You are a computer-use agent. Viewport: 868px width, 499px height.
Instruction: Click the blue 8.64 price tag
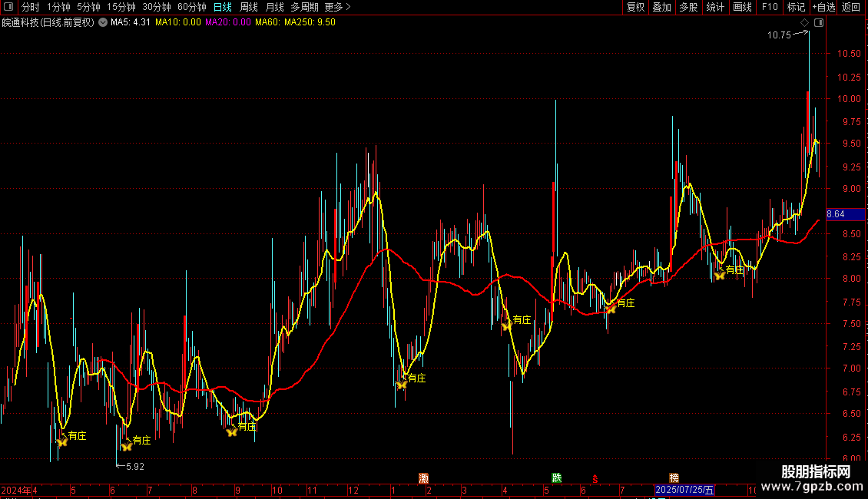(834, 213)
